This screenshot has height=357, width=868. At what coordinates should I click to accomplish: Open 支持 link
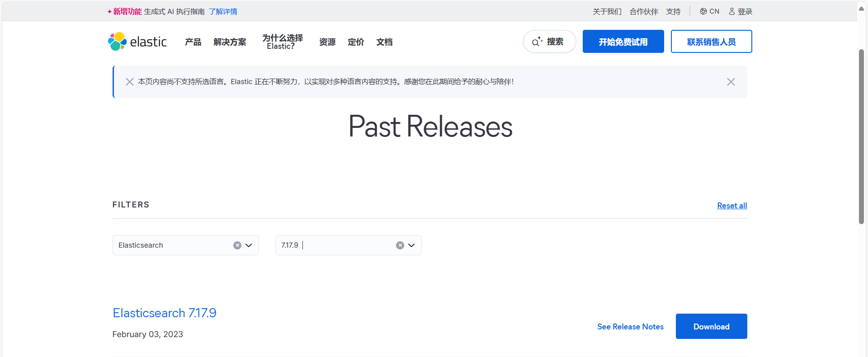[x=673, y=11]
